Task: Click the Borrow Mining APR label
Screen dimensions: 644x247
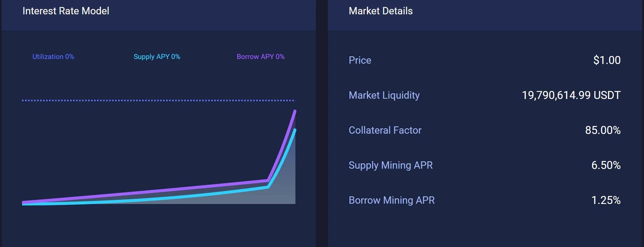Action: 392,200
